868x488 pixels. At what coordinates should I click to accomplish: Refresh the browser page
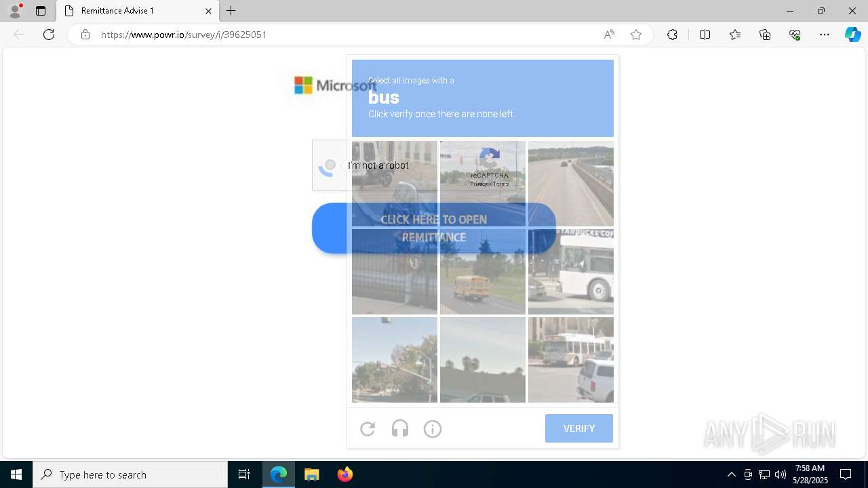[49, 35]
